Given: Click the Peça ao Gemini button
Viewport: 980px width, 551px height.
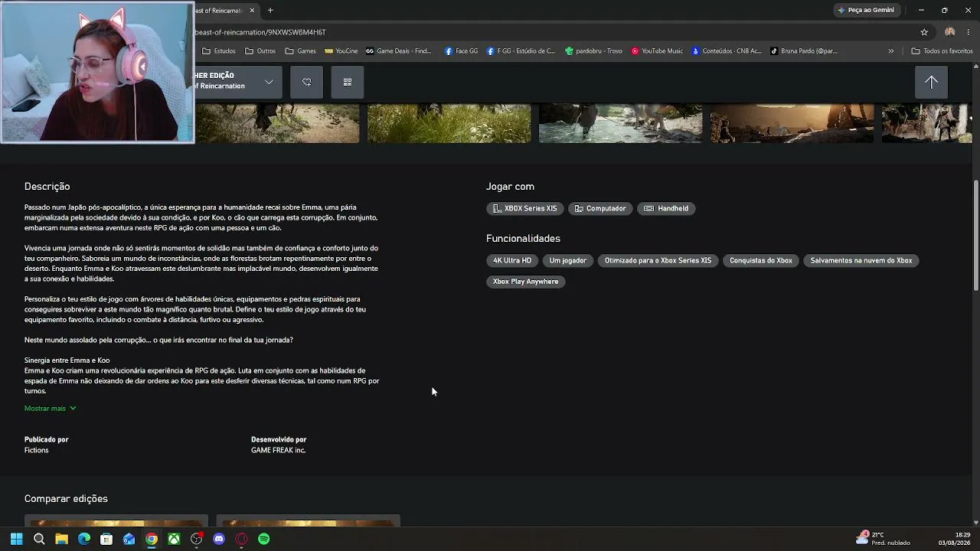Looking at the screenshot, I should tap(866, 11).
